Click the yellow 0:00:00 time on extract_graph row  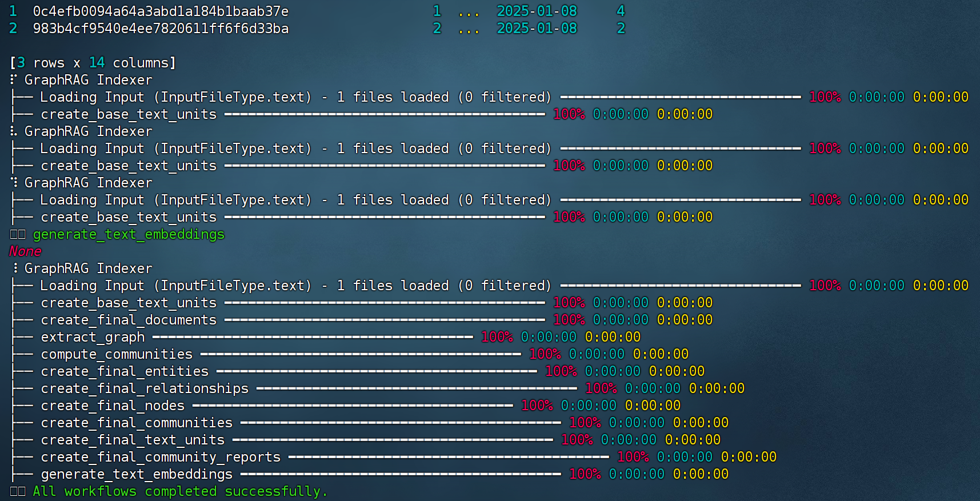[613, 337]
